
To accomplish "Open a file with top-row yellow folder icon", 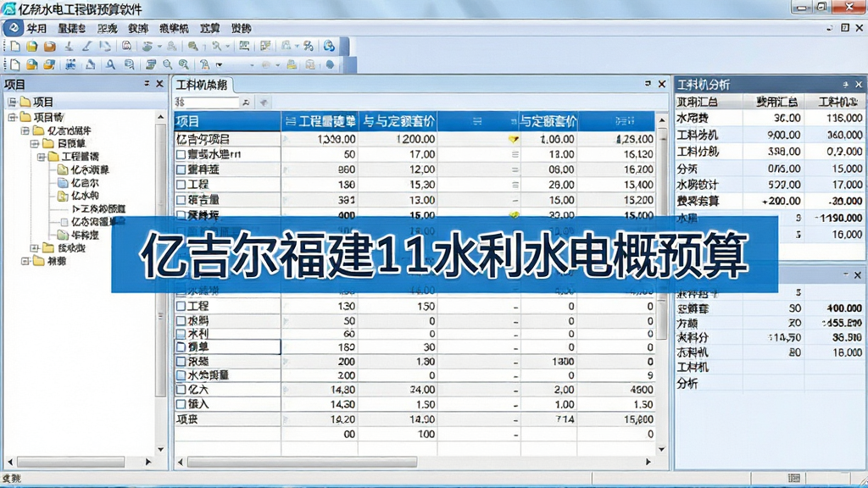I will click(x=32, y=46).
